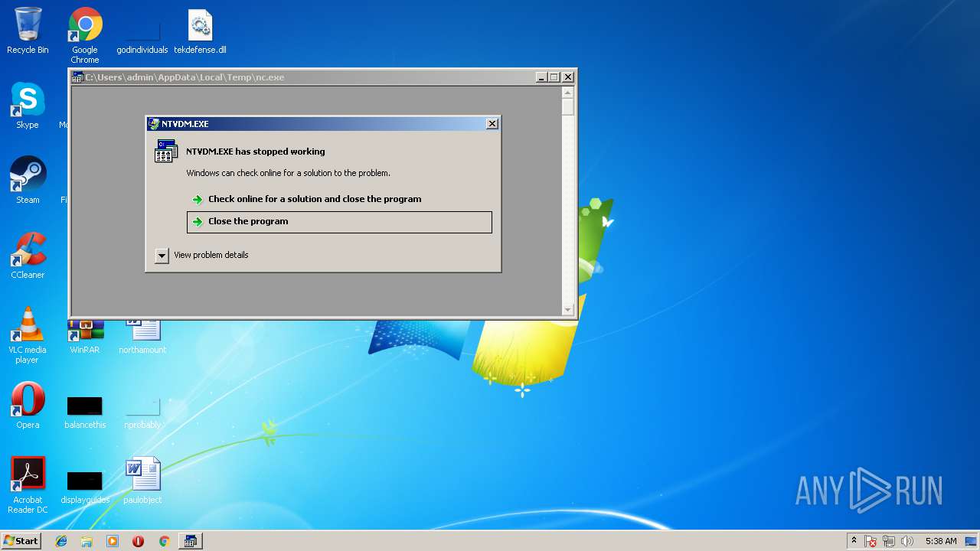This screenshot has height=551, width=980.
Task: Select the tekdefense.dll file icon
Action: pyautogui.click(x=200, y=32)
